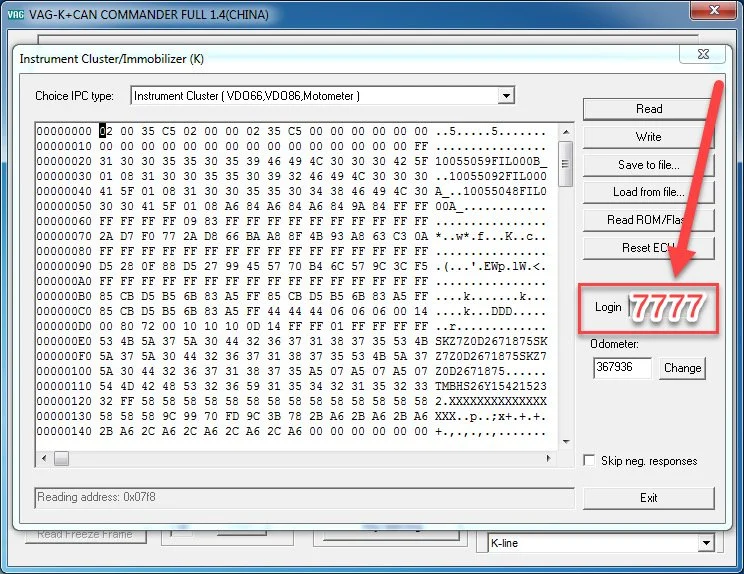
Task: Open Save to file dialog
Action: [648, 165]
